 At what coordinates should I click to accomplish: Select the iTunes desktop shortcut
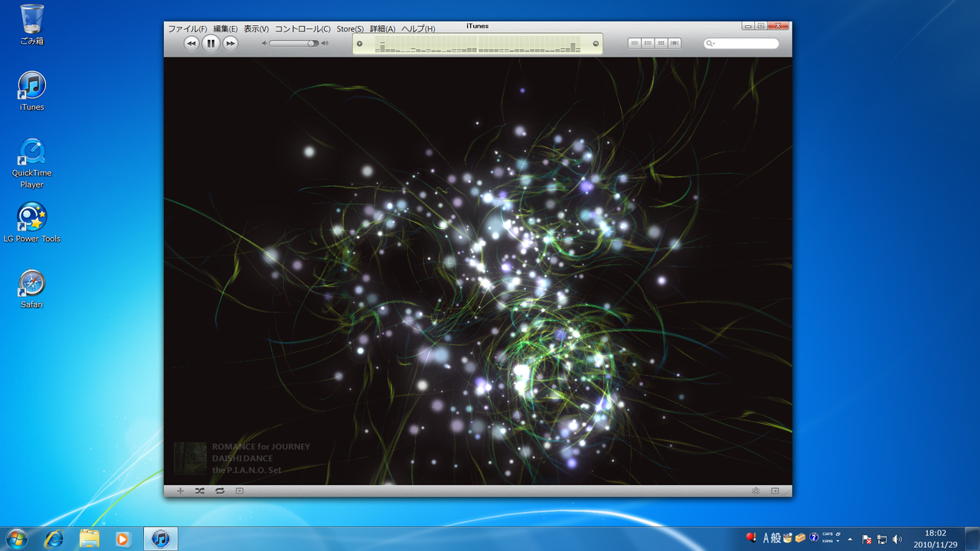(32, 91)
